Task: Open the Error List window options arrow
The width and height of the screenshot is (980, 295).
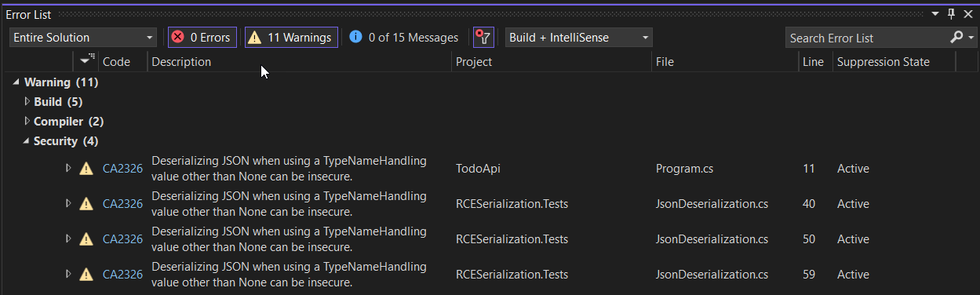Action: (935, 14)
